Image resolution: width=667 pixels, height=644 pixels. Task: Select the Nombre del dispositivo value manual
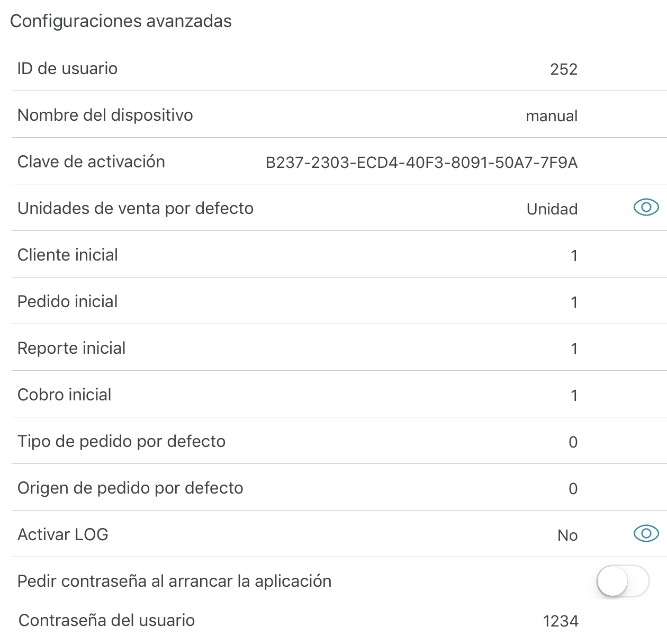pyautogui.click(x=552, y=116)
